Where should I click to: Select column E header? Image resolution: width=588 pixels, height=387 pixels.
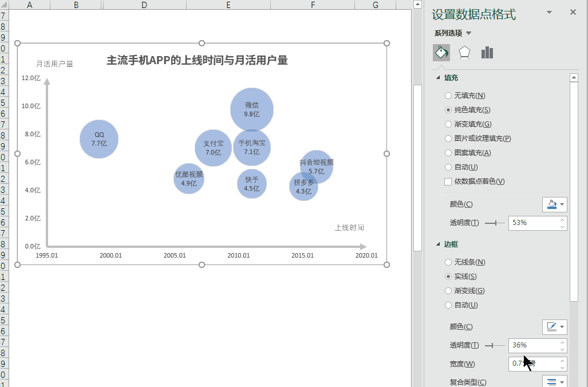pos(228,5)
